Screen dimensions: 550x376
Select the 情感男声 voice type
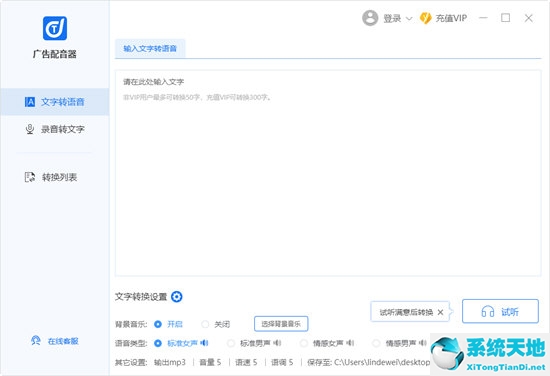pos(376,343)
